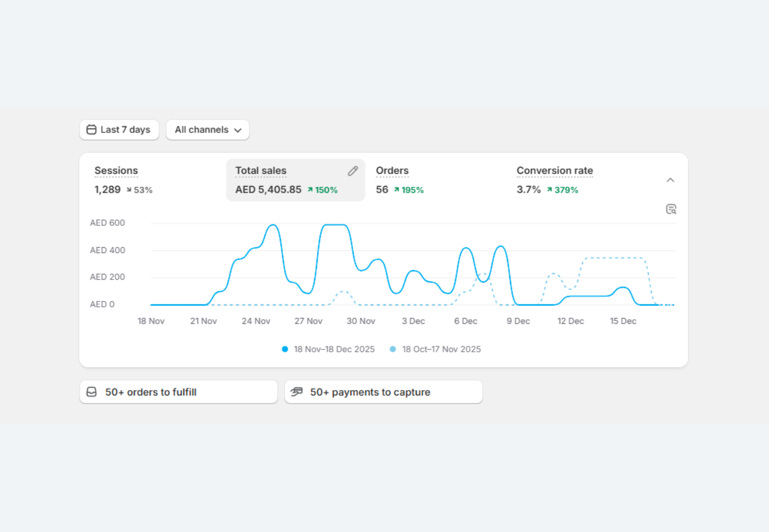This screenshot has width=769, height=532.
Task: Click the inbox icon for orders to fulfill
Action: pyautogui.click(x=92, y=392)
